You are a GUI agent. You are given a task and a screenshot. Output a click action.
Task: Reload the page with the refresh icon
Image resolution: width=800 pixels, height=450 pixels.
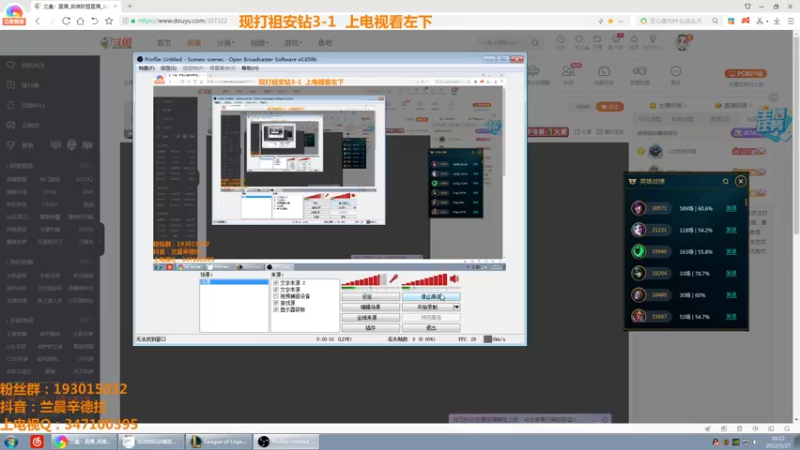pos(66,21)
